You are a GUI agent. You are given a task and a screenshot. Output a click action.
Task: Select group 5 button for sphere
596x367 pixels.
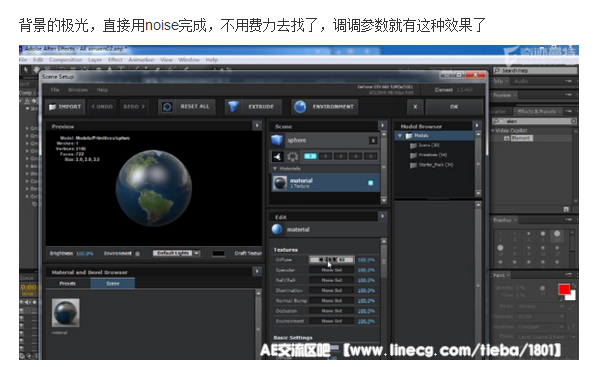point(371,156)
